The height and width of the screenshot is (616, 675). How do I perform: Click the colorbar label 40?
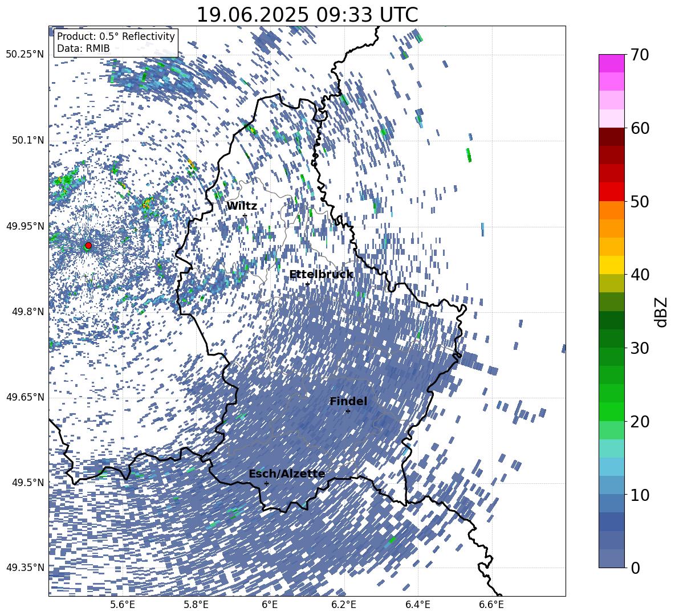(639, 275)
